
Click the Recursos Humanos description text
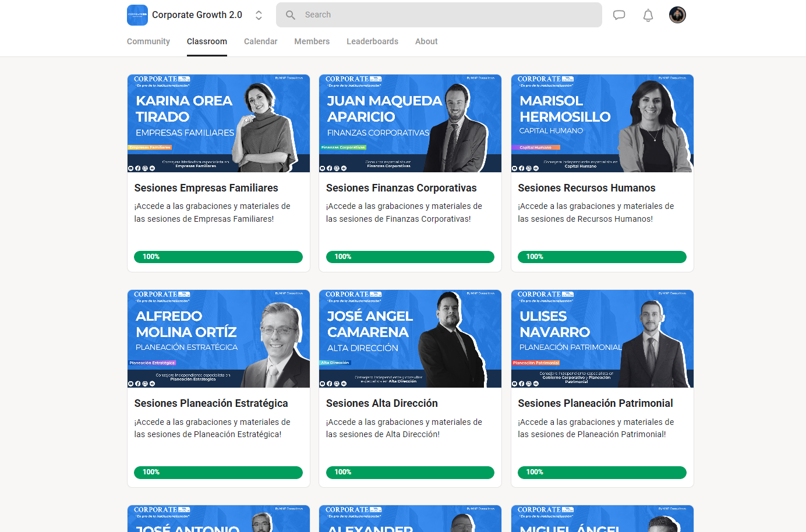point(596,212)
